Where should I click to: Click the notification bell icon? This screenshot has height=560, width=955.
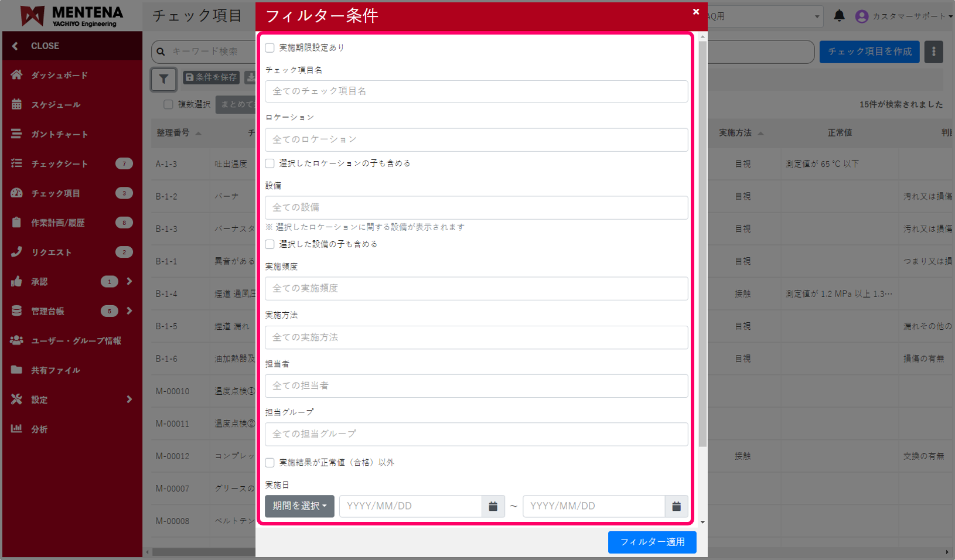pos(839,16)
